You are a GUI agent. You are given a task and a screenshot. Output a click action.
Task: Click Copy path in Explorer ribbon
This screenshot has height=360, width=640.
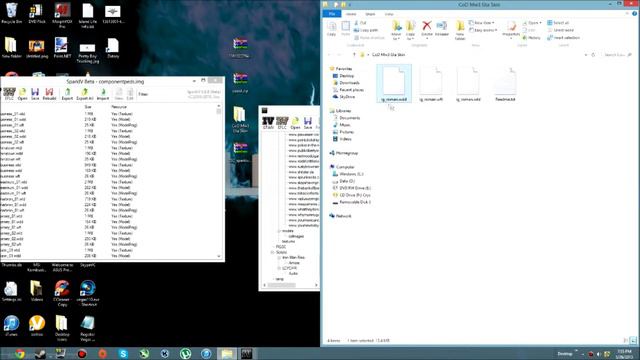pos(366,30)
